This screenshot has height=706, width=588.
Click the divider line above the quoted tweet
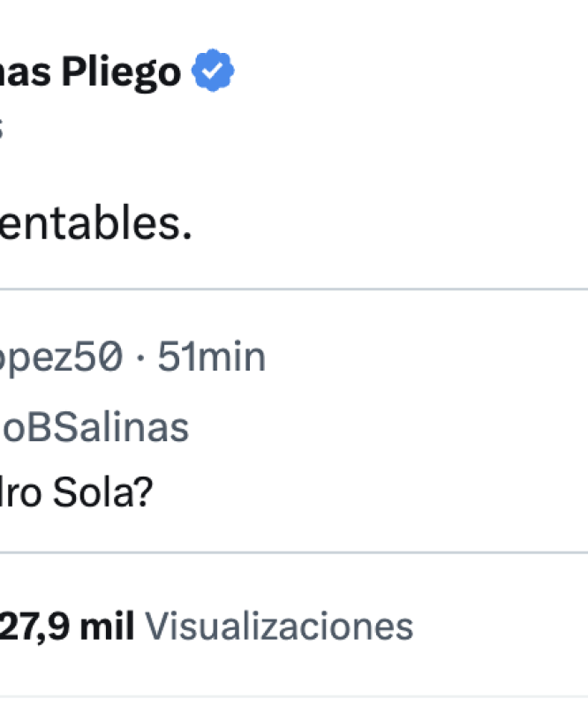[x=294, y=289]
